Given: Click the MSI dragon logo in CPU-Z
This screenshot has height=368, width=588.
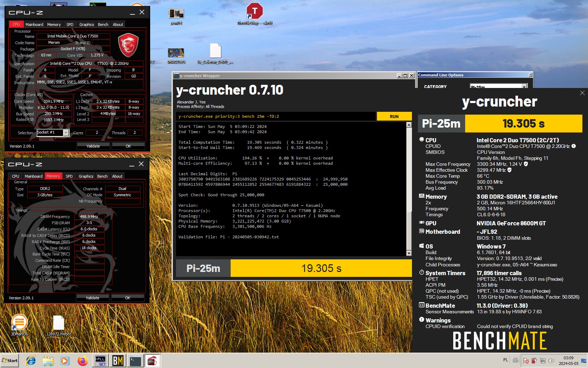Looking at the screenshot, I should [x=128, y=45].
